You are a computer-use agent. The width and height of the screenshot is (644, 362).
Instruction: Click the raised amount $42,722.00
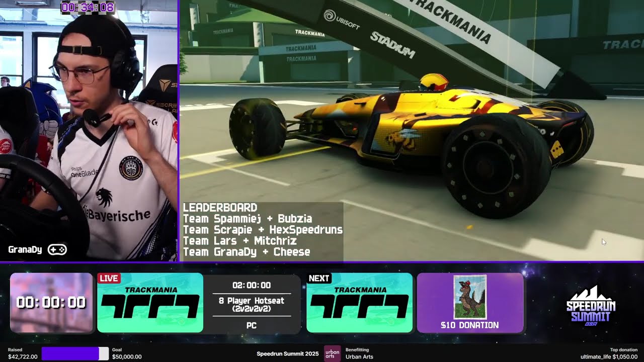[23, 356]
